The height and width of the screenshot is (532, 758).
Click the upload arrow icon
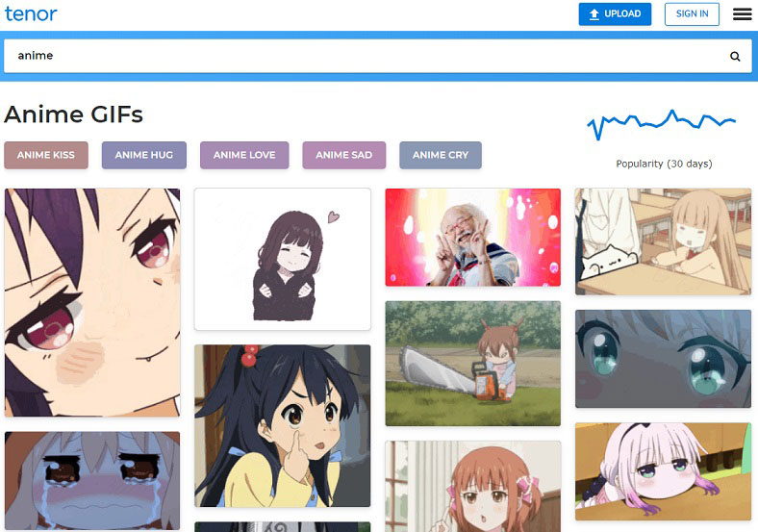(x=594, y=14)
